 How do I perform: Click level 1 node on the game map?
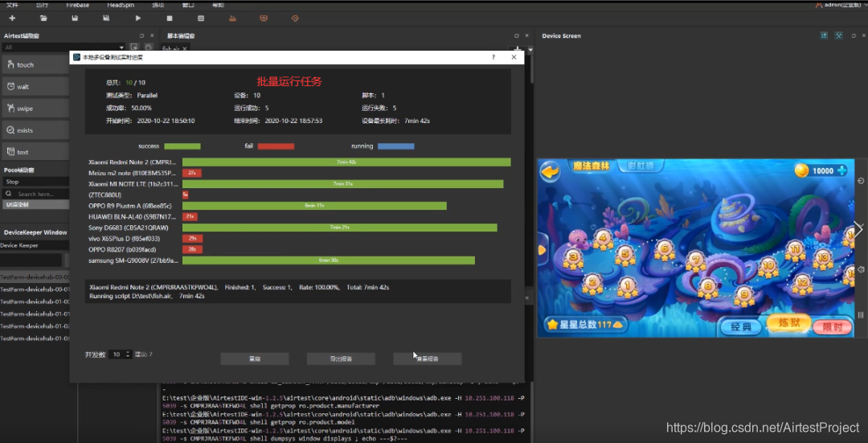click(627, 286)
